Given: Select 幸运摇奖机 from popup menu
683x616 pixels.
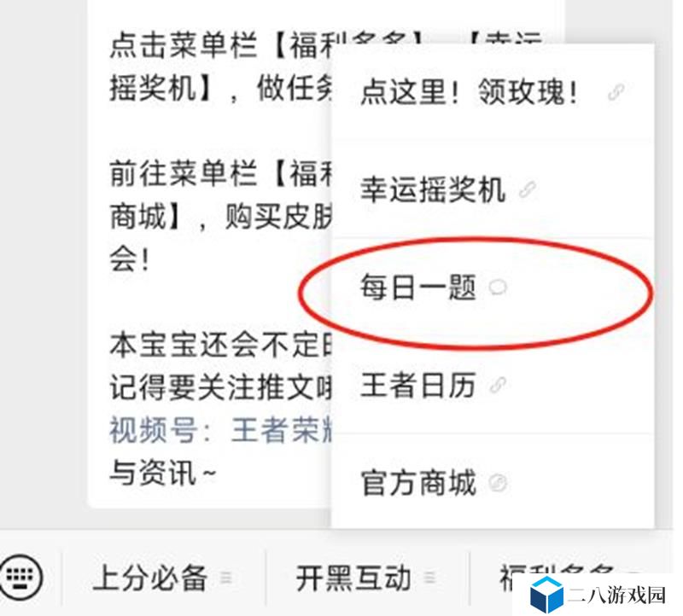Looking at the screenshot, I should 493,189.
